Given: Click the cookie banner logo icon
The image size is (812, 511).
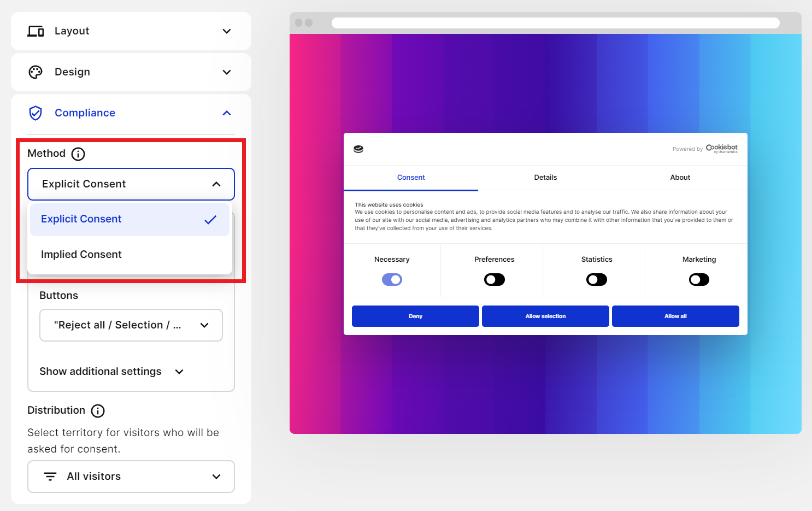Looking at the screenshot, I should [358, 149].
